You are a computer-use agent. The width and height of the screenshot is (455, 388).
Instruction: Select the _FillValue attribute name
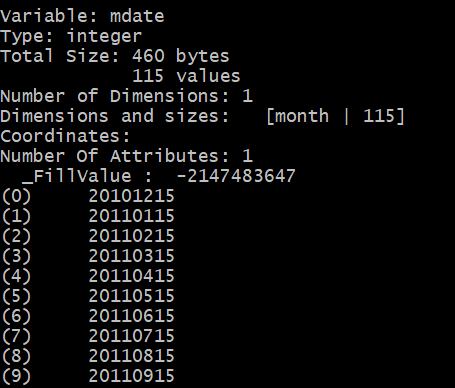[x=77, y=176]
